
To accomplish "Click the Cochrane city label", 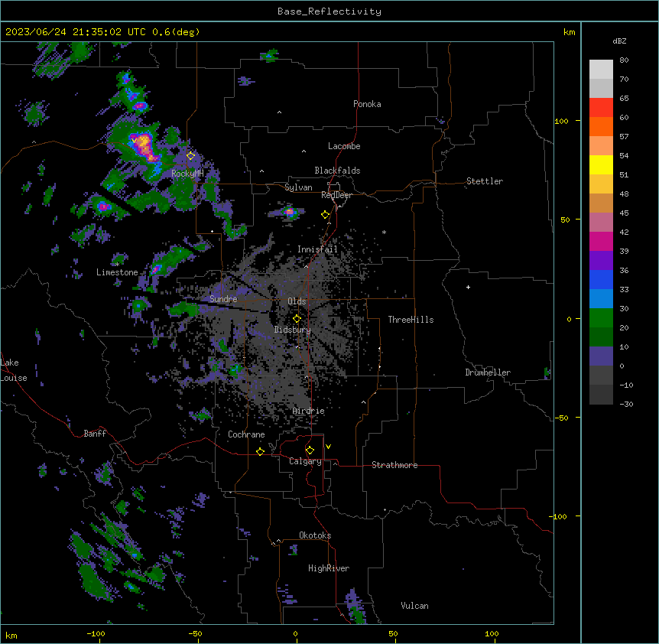I will pyautogui.click(x=246, y=434).
